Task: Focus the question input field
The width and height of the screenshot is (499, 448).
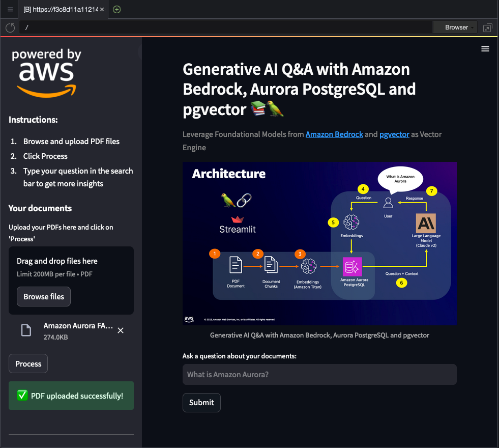Action: click(x=319, y=375)
